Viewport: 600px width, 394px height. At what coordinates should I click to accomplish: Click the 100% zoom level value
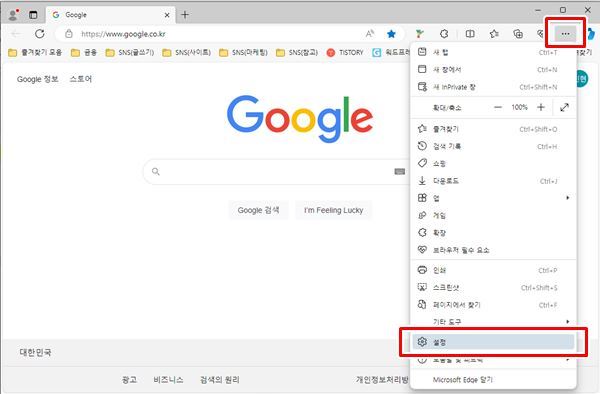[x=519, y=107]
